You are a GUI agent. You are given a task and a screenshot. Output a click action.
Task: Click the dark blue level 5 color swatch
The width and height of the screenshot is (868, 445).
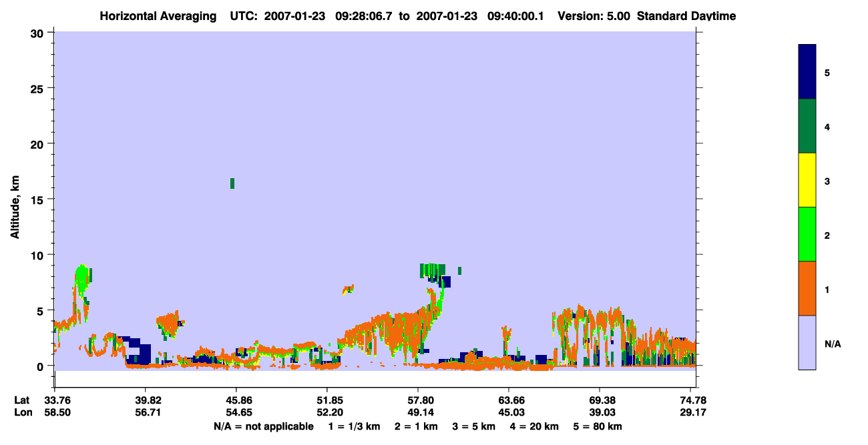click(807, 72)
